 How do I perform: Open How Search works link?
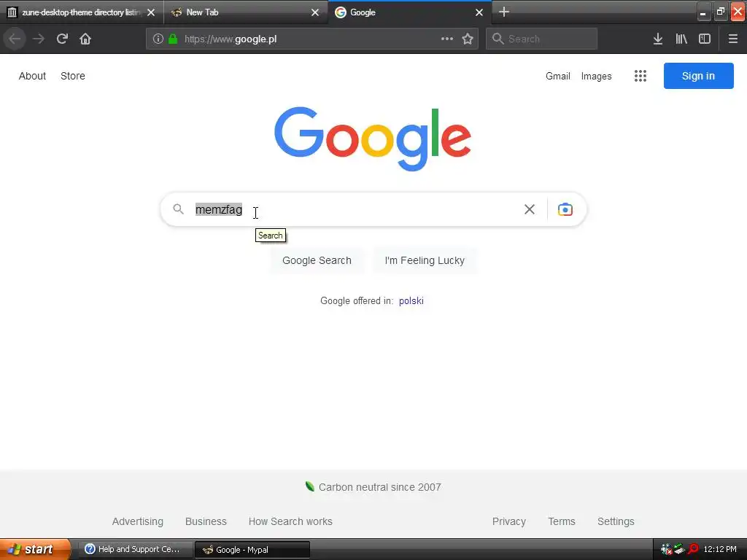(x=290, y=521)
